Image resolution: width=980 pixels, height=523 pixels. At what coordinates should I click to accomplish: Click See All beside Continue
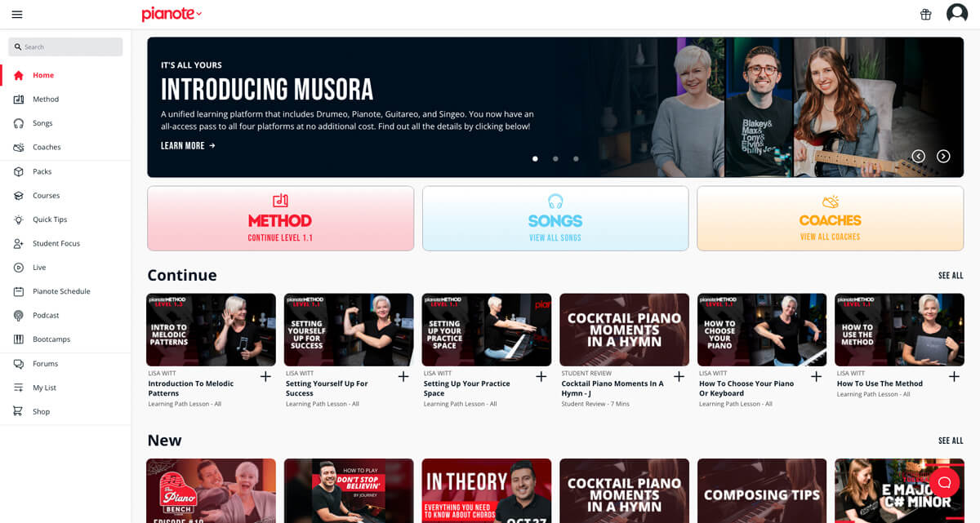pyautogui.click(x=951, y=276)
